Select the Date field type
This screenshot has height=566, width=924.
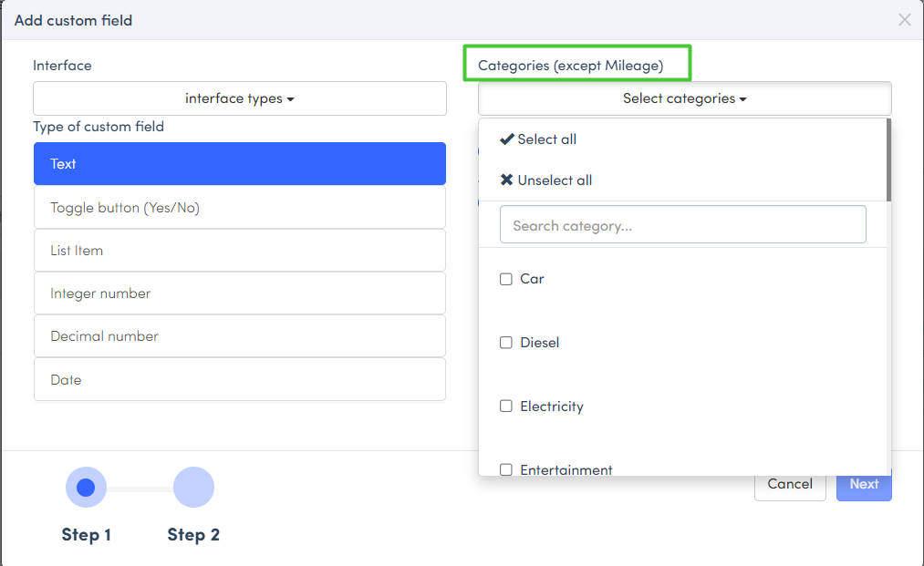pyautogui.click(x=240, y=380)
